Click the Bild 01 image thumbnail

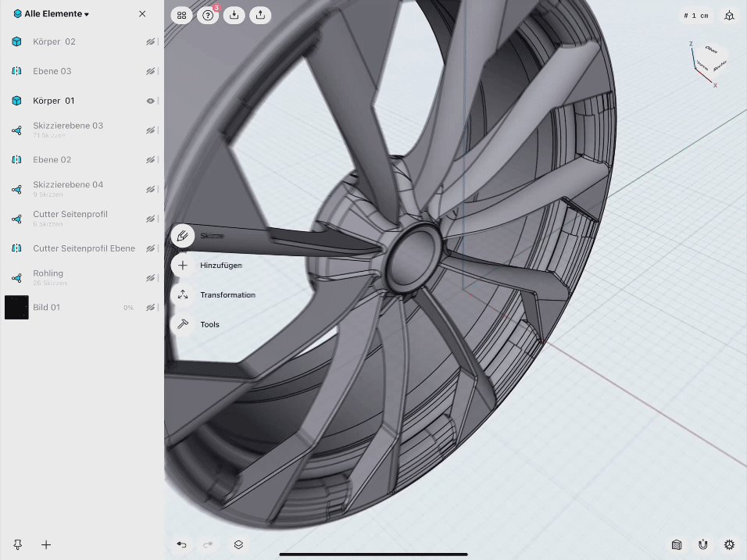click(x=16, y=307)
